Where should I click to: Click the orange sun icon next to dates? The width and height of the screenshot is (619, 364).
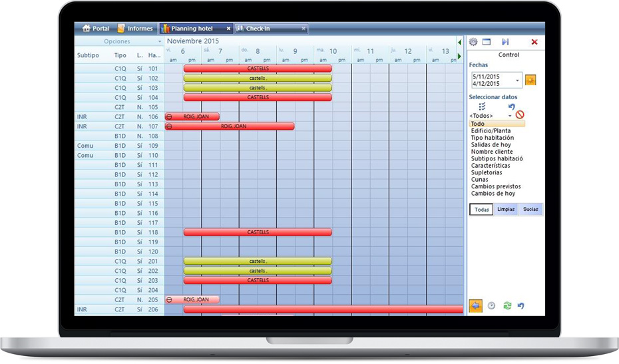point(530,80)
